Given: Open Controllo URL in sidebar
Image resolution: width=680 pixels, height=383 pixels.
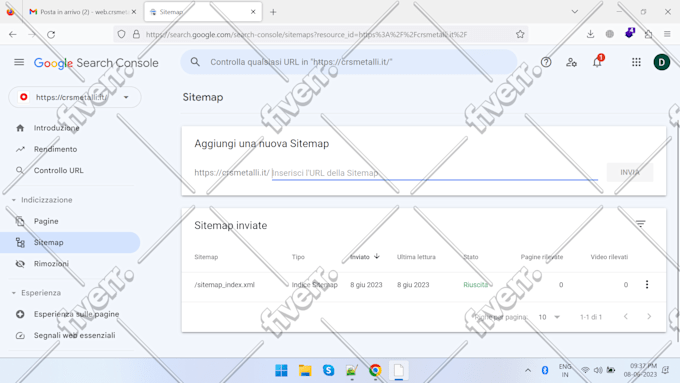Looking at the screenshot, I should coord(59,170).
